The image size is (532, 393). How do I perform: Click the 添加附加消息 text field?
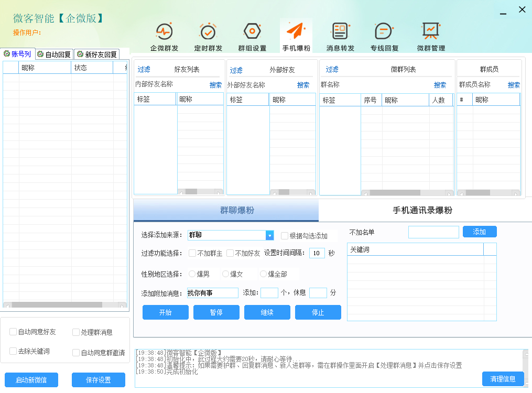click(212, 293)
